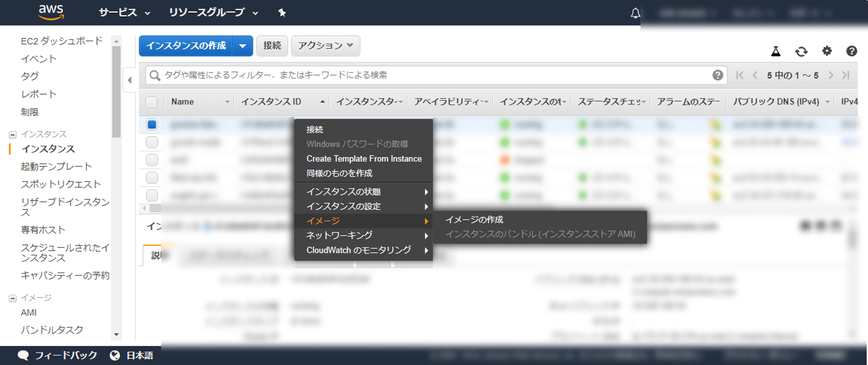Screen dimensions: 868x365
Task: Open AMI in sidebar
Action: tap(29, 313)
